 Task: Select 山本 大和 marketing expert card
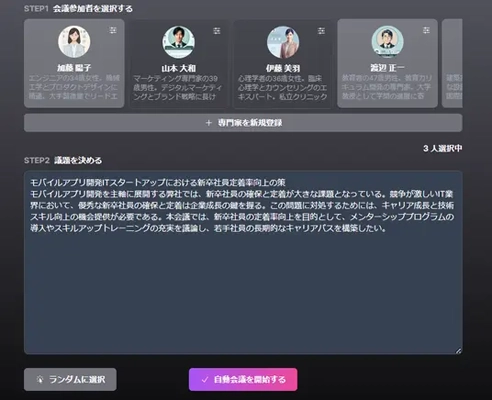pyautogui.click(x=179, y=64)
